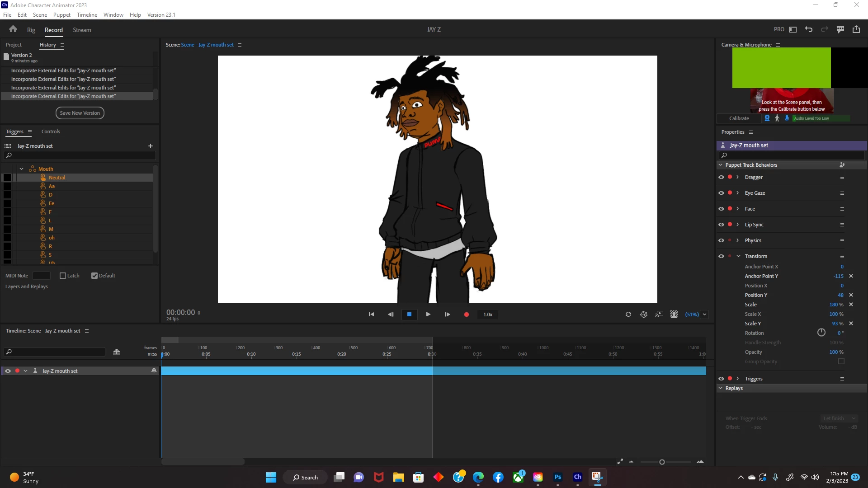Click the add trigger plus icon
This screenshot has height=488, width=868.
pos(151,146)
